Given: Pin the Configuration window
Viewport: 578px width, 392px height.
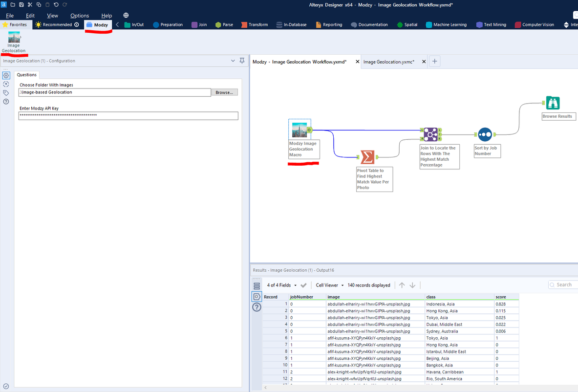Looking at the screenshot, I should point(242,61).
